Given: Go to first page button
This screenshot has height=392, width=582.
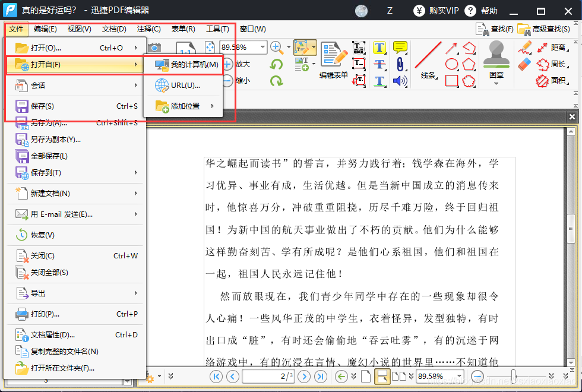Looking at the screenshot, I should pyautogui.click(x=216, y=377).
